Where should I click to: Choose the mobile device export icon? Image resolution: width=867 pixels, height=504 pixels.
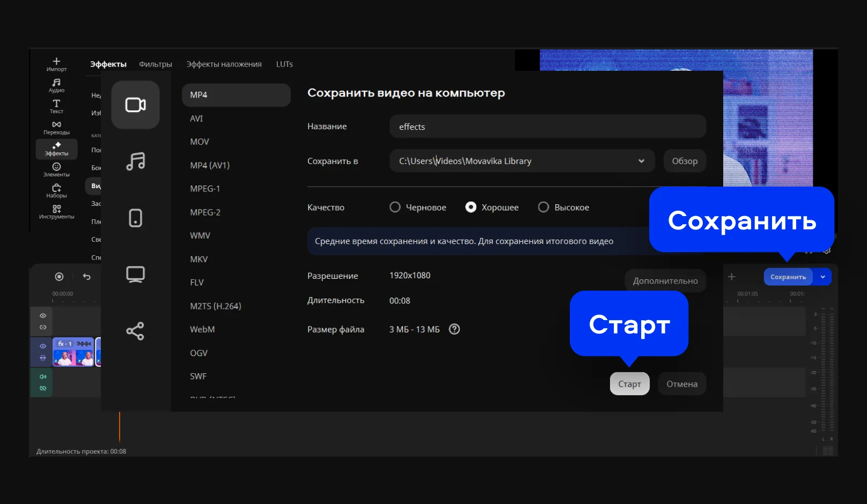tap(135, 218)
